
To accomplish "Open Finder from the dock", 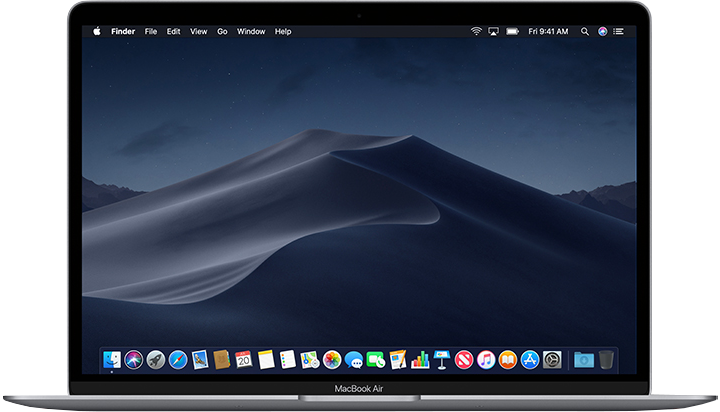I will (x=112, y=359).
